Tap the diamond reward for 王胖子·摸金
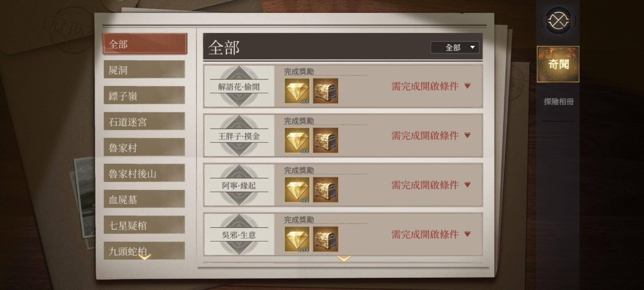 click(x=297, y=140)
